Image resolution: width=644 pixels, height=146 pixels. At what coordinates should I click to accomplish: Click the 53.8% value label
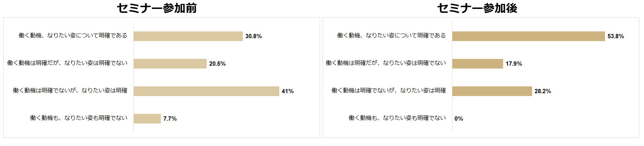tap(616, 36)
